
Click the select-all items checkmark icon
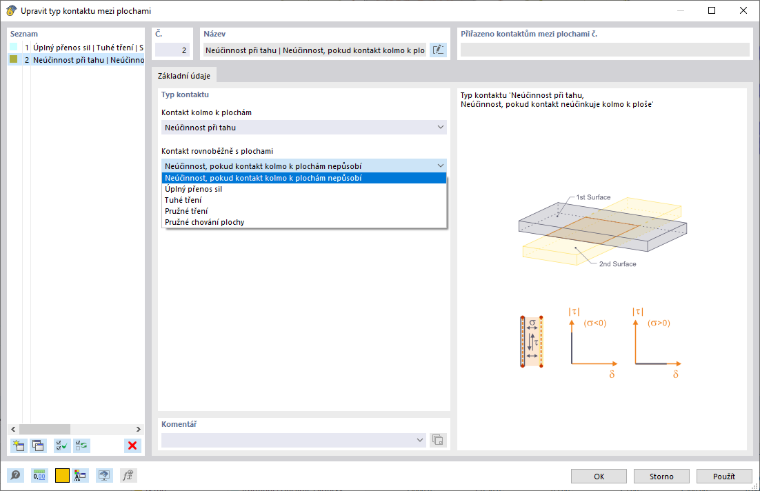coord(62,445)
